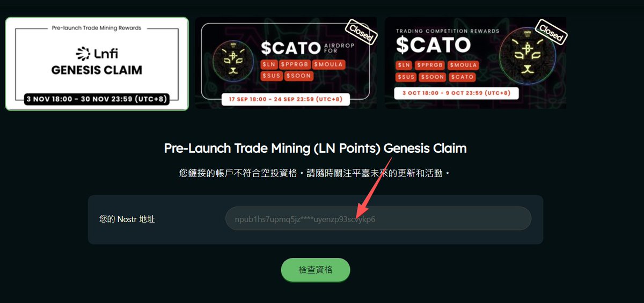644x303 pixels.
Task: Click the green 檢查資格 button
Action: [316, 270]
